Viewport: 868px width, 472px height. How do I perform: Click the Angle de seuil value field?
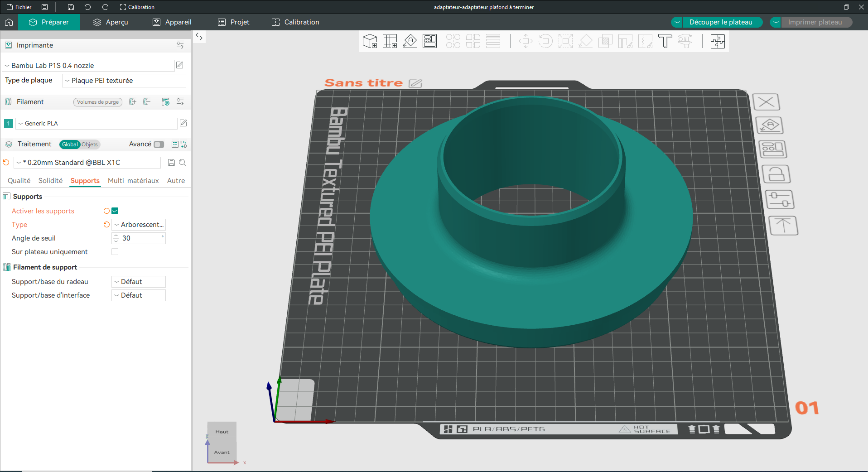click(139, 238)
